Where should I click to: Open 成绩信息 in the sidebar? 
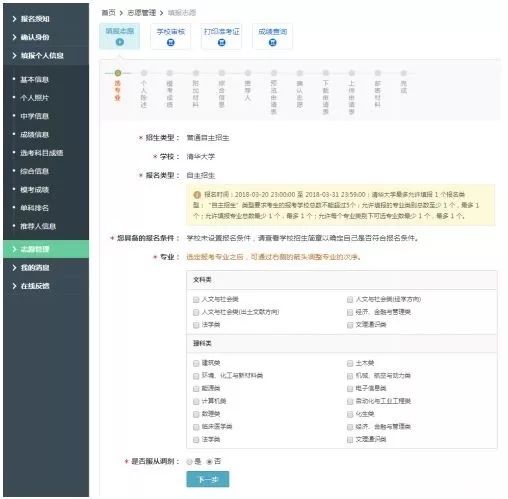(x=35, y=134)
